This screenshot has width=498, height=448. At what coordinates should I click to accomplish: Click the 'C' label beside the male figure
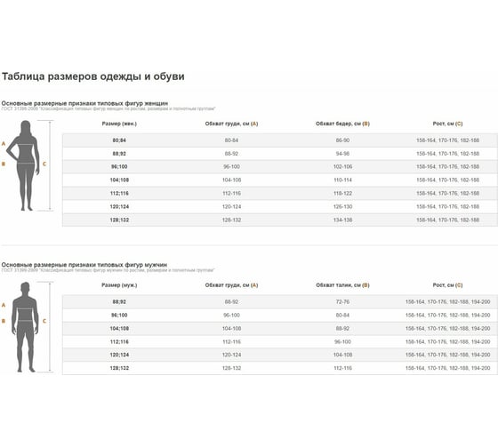(x=44, y=321)
